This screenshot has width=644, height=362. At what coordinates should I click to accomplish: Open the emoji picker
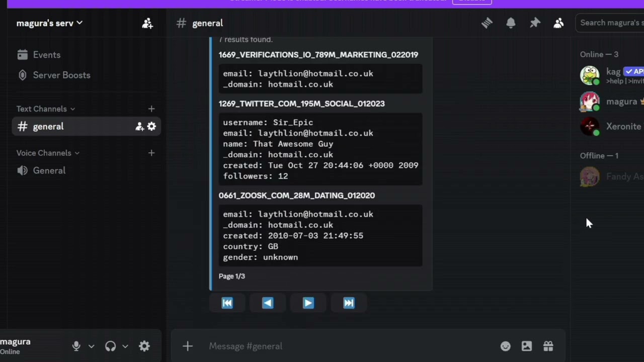click(x=506, y=346)
